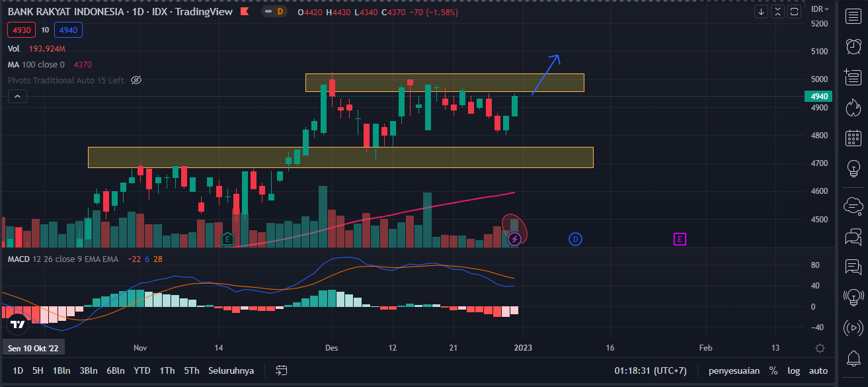Select the 5Th time range
The height and width of the screenshot is (387, 868).
[192, 370]
